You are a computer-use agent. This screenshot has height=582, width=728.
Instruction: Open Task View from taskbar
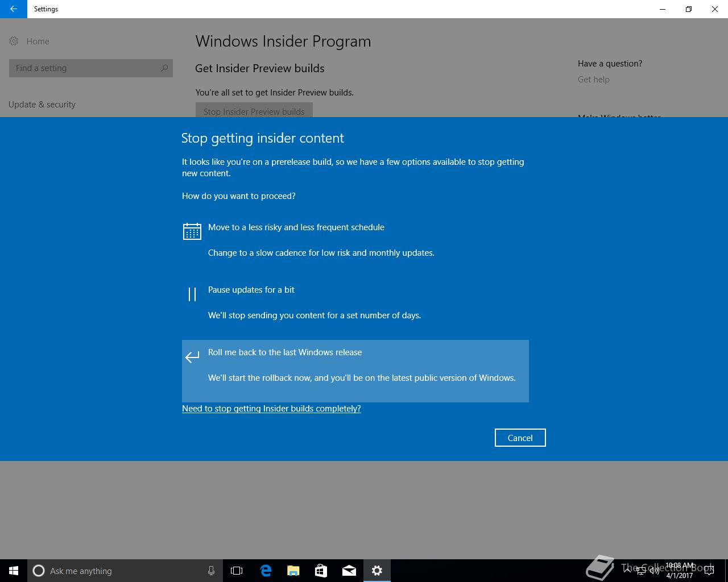pos(237,571)
